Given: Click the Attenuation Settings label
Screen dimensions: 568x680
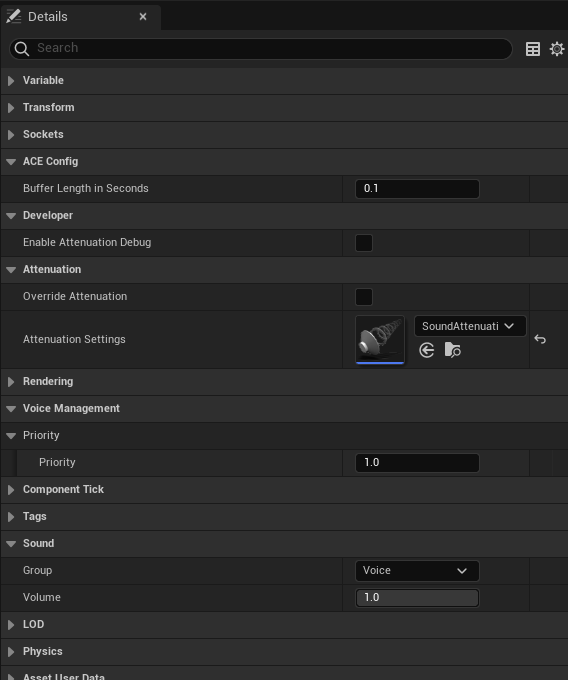Looking at the screenshot, I should tap(74, 339).
